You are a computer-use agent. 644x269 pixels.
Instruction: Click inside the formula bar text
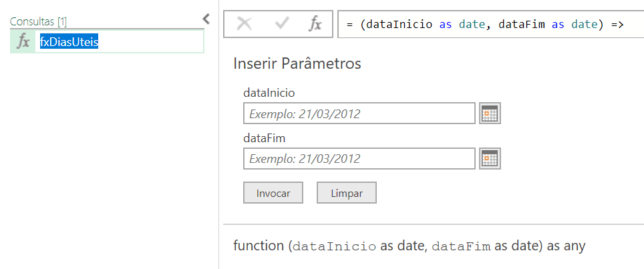click(490, 24)
